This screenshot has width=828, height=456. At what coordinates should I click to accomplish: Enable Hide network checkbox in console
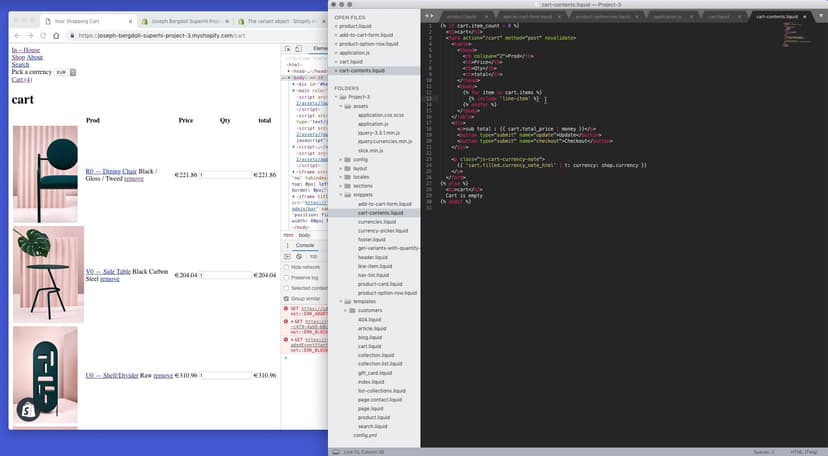tap(287, 267)
